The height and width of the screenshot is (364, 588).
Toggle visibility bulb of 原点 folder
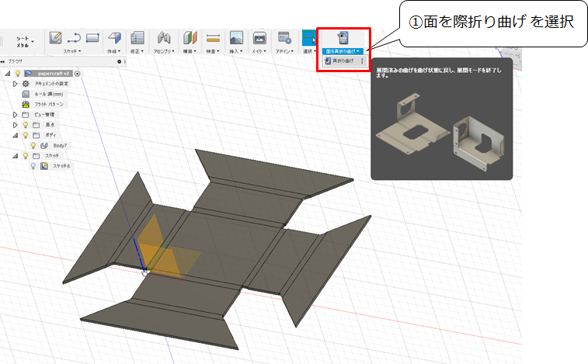point(26,125)
